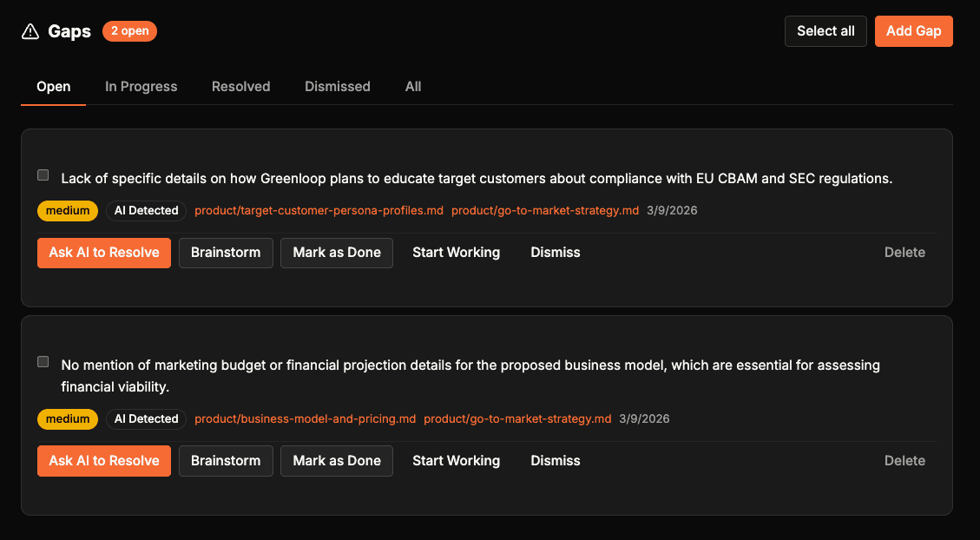Open go-to-market-strategy.md link in the marketing budget gap
980x540 pixels.
tap(517, 418)
